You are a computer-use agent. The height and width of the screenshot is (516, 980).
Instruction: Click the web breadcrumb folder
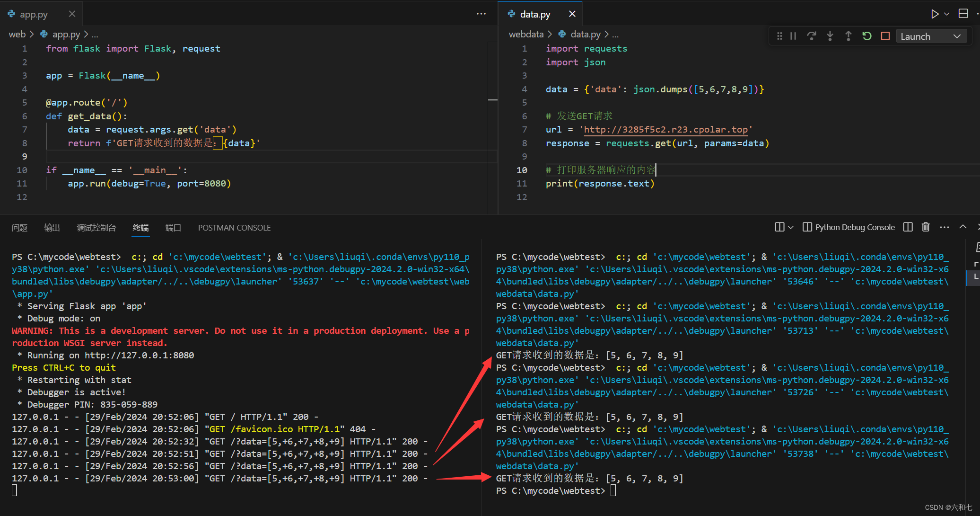(x=17, y=34)
